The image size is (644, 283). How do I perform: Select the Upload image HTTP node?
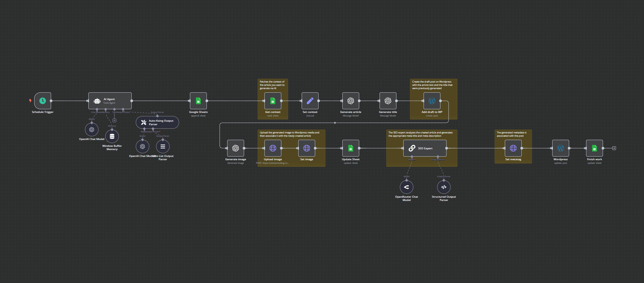(x=273, y=148)
